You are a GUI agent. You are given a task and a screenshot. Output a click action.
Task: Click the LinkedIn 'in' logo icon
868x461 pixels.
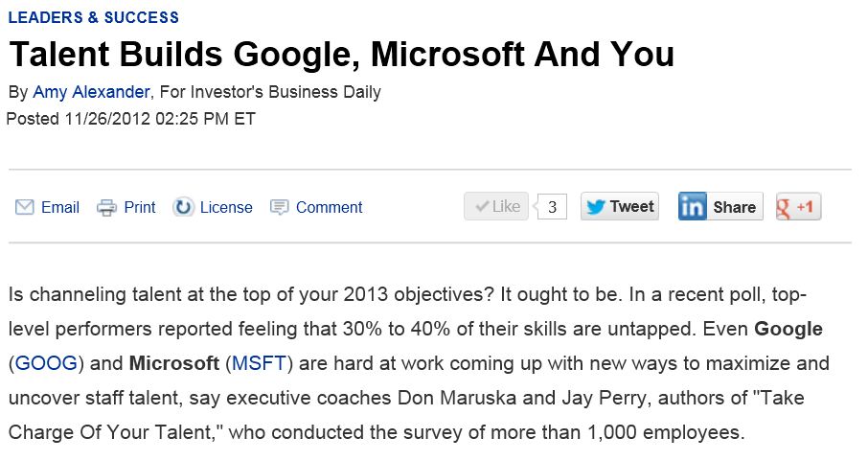(x=692, y=206)
